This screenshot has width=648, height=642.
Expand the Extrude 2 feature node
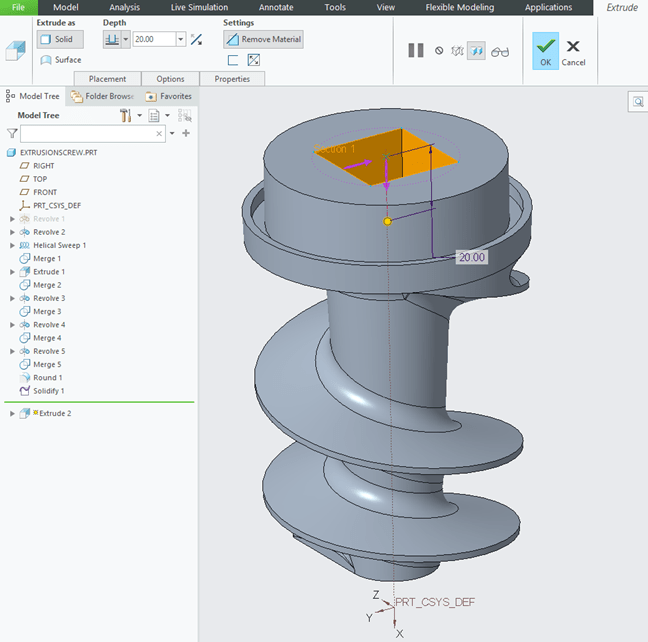tap(12, 413)
